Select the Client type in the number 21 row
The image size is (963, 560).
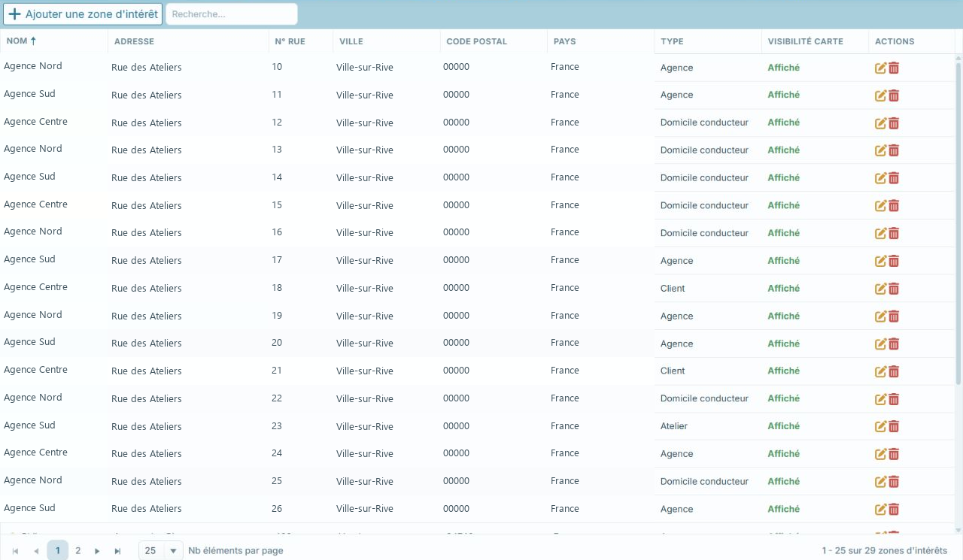673,371
